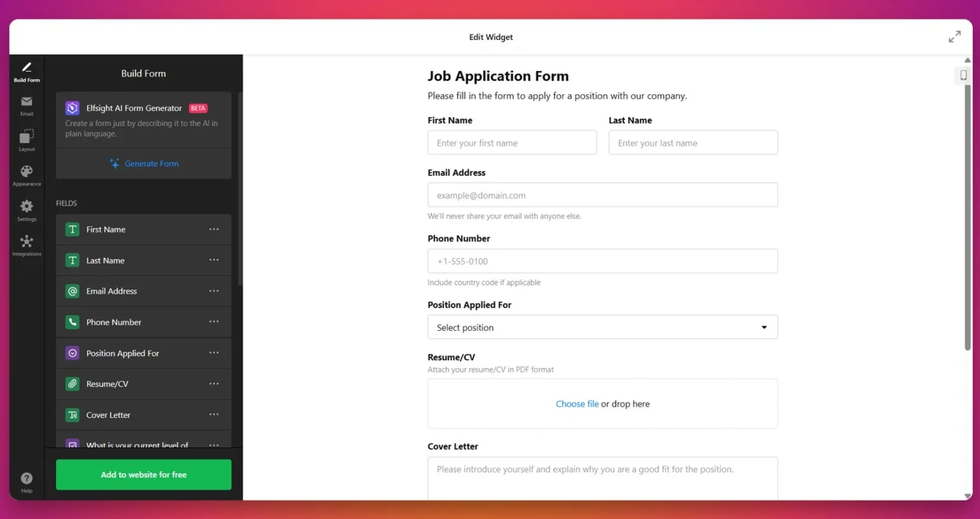This screenshot has width=980, height=519.
Task: Click the Help icon in the sidebar
Action: pos(26,481)
